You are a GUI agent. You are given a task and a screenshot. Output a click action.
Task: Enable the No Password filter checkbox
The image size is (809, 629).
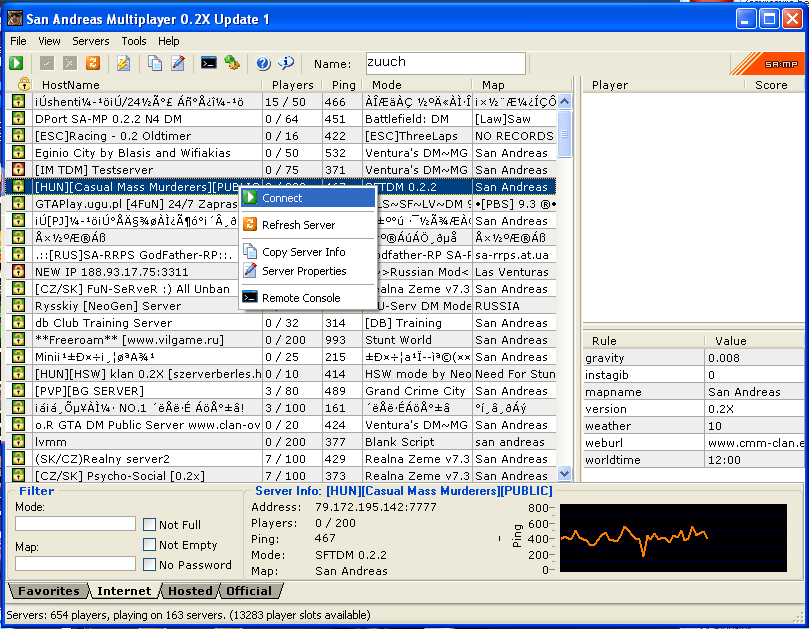pos(150,565)
